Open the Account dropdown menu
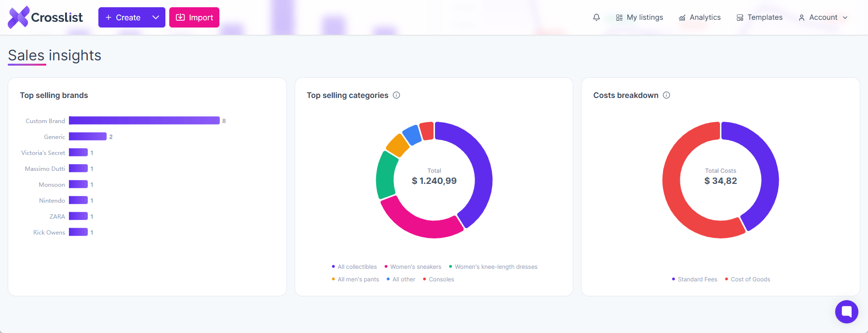Image resolution: width=868 pixels, height=333 pixels. coord(823,17)
